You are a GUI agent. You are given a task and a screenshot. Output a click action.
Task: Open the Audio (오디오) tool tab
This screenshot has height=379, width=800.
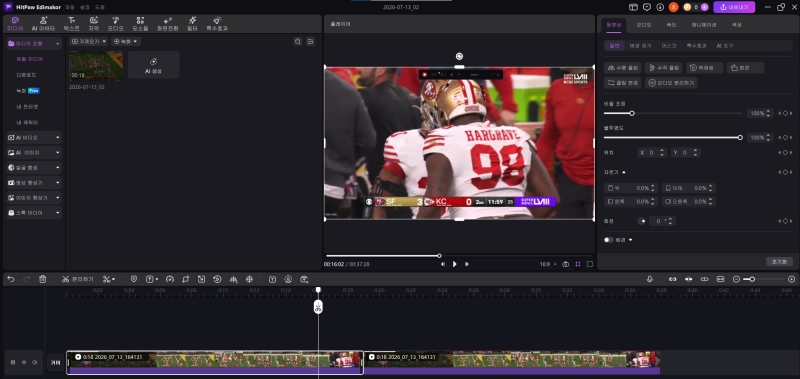pyautogui.click(x=116, y=23)
